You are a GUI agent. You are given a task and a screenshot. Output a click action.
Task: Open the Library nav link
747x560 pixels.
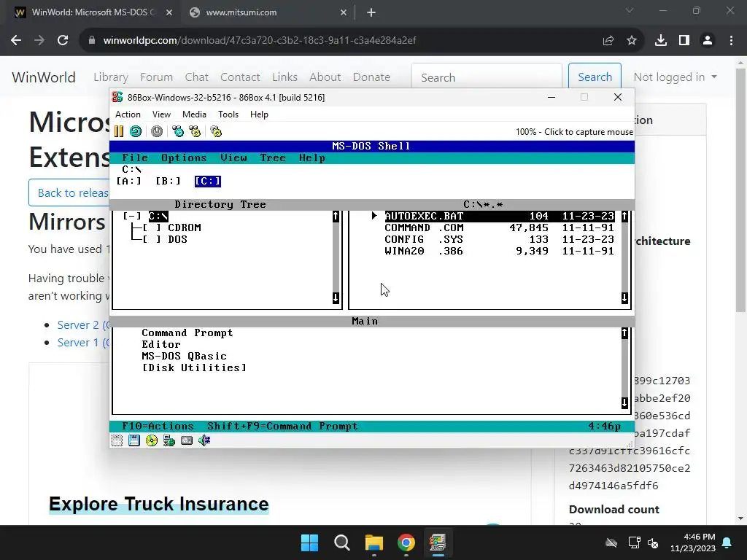click(x=111, y=77)
